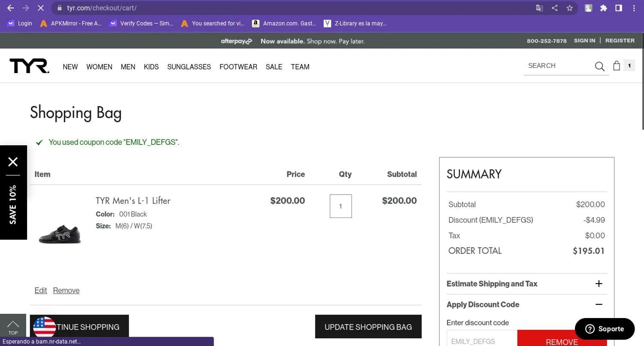Click the magnifying glass search icon
Viewport: 644px width, 346px height.
pos(600,66)
